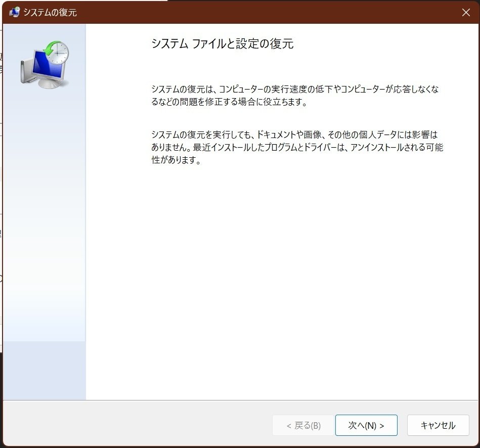Click the キャンセル button
This screenshot has height=448, width=480.
point(438,425)
